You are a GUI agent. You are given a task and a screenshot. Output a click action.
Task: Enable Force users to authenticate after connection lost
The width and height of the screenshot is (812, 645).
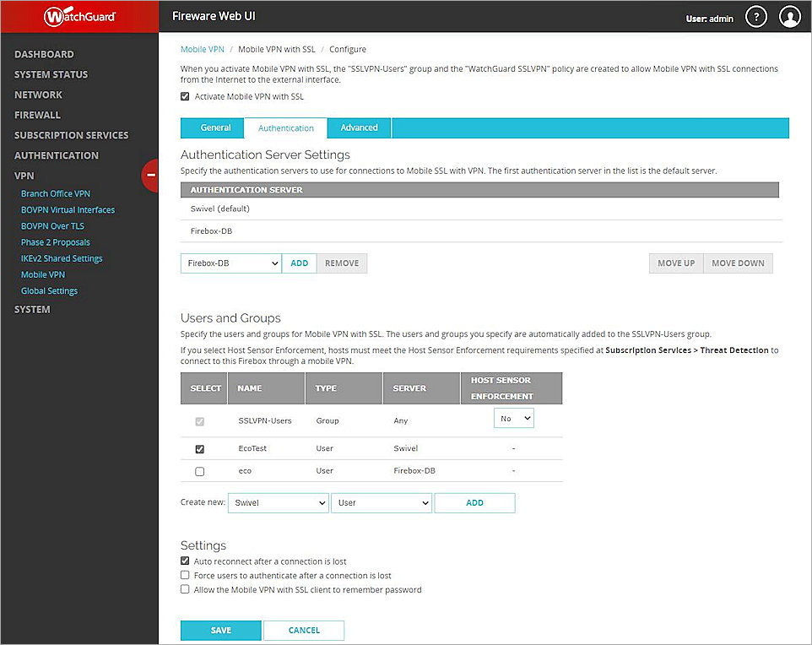click(x=184, y=574)
